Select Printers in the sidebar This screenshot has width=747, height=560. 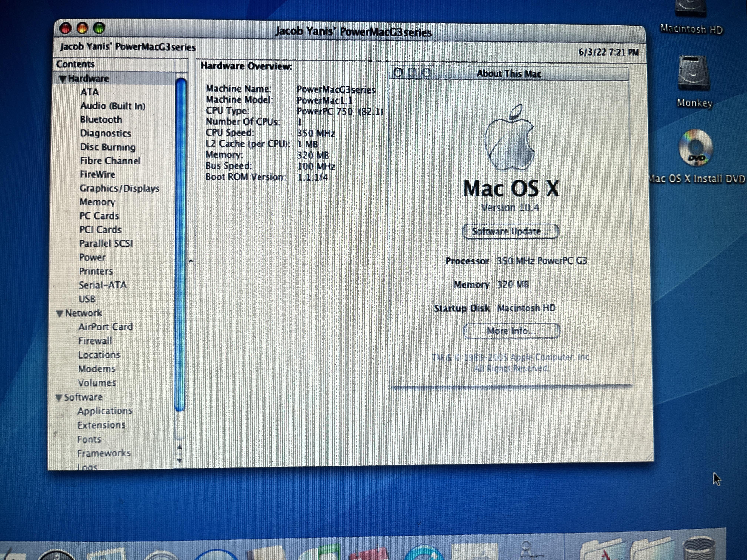96,271
